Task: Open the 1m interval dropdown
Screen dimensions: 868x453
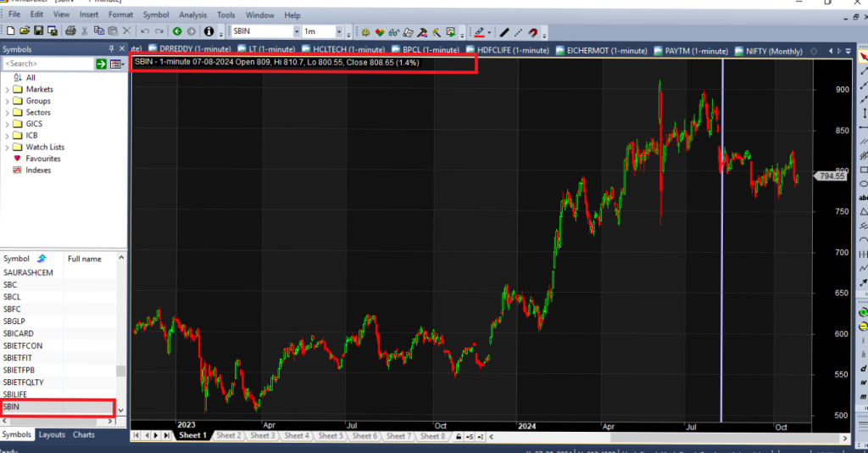Action: (339, 31)
